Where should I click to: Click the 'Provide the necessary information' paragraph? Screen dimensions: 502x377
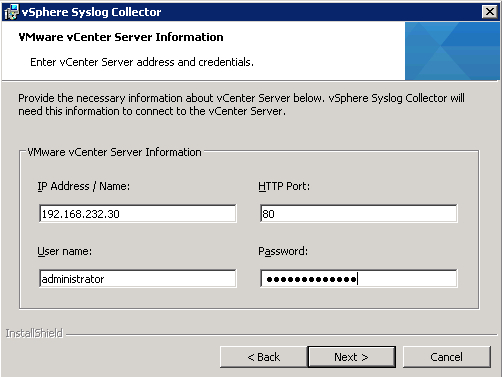pyautogui.click(x=241, y=104)
